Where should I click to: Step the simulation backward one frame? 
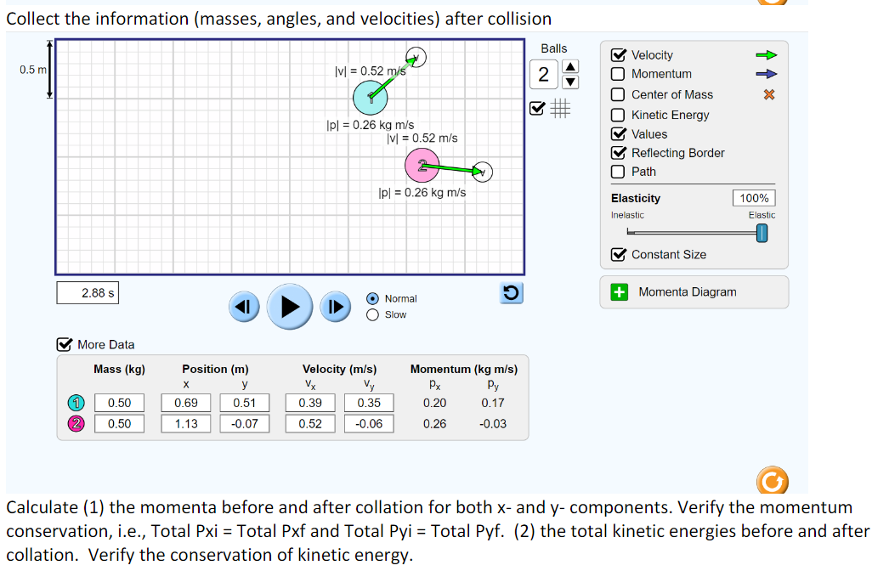pos(244,307)
